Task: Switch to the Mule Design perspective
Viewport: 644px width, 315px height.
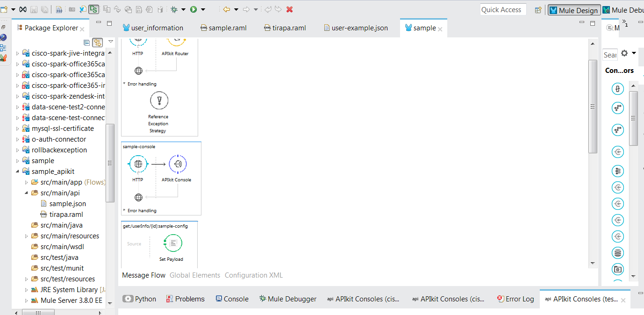Action: [x=573, y=10]
